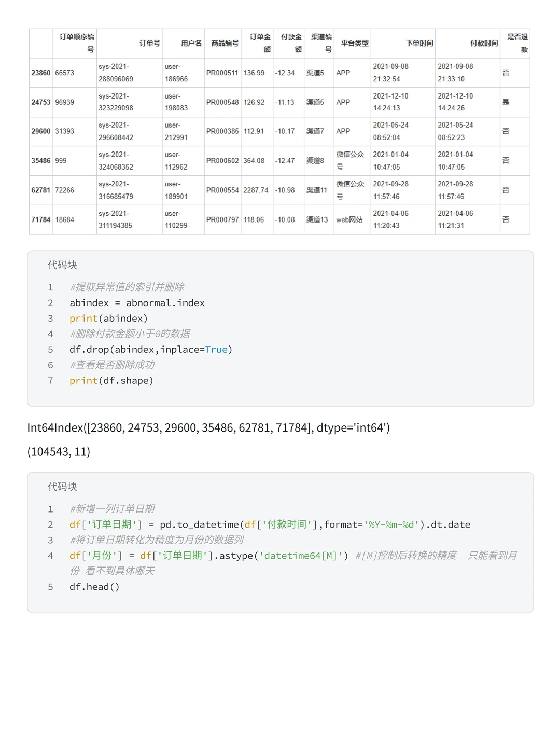Click the Int64Index output text

coord(208,428)
